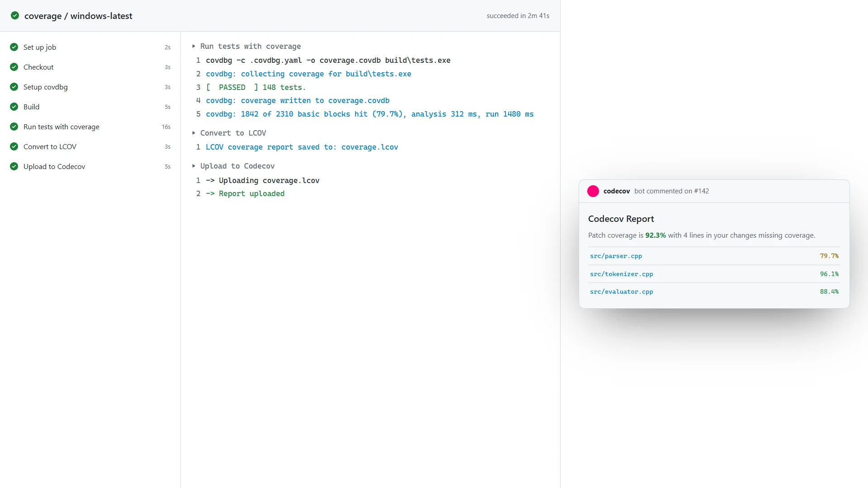The width and height of the screenshot is (868, 488).
Task: Select the Setup covdbg step in the sidebar
Action: 90,87
